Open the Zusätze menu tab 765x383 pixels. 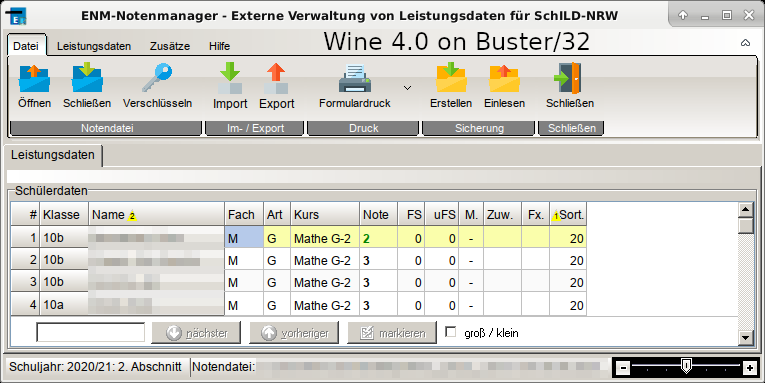170,46
